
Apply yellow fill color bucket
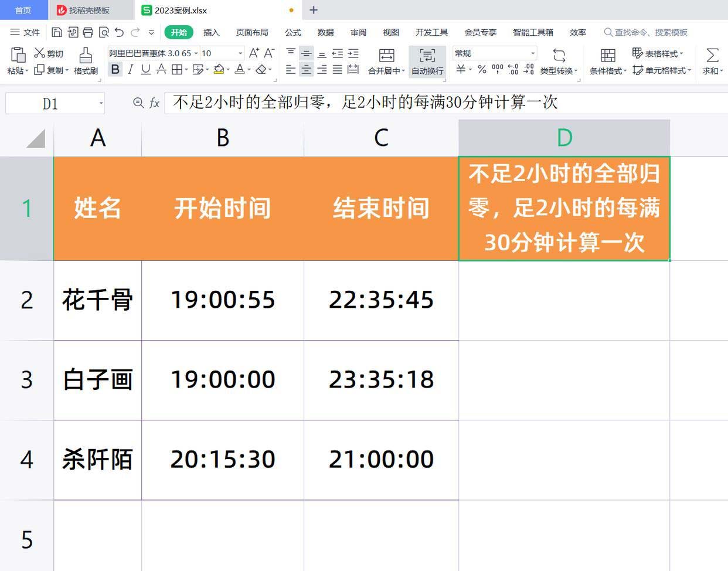[x=219, y=70]
